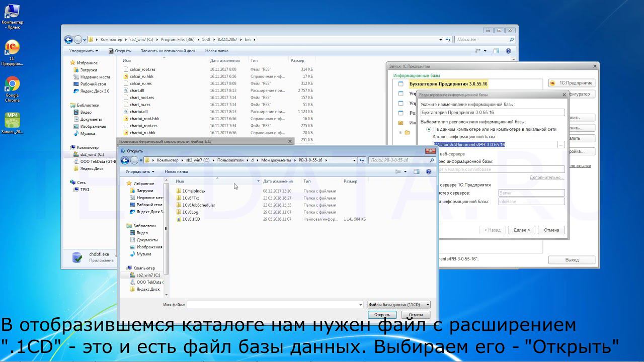Select calcui_ru.hbk help file icon
The image size is (644, 362).
click(x=126, y=76)
